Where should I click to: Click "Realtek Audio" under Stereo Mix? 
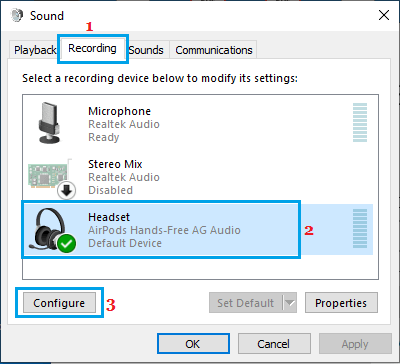[x=124, y=177]
